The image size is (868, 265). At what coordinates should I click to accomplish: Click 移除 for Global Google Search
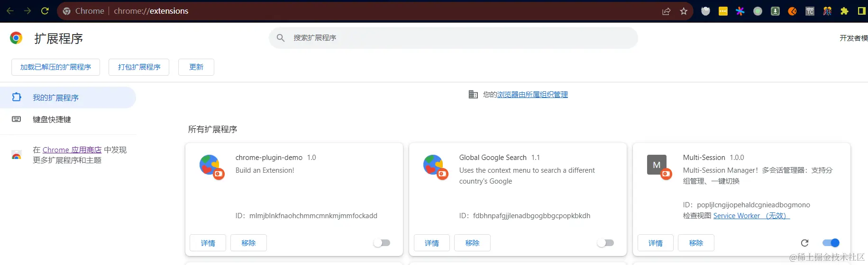click(472, 243)
